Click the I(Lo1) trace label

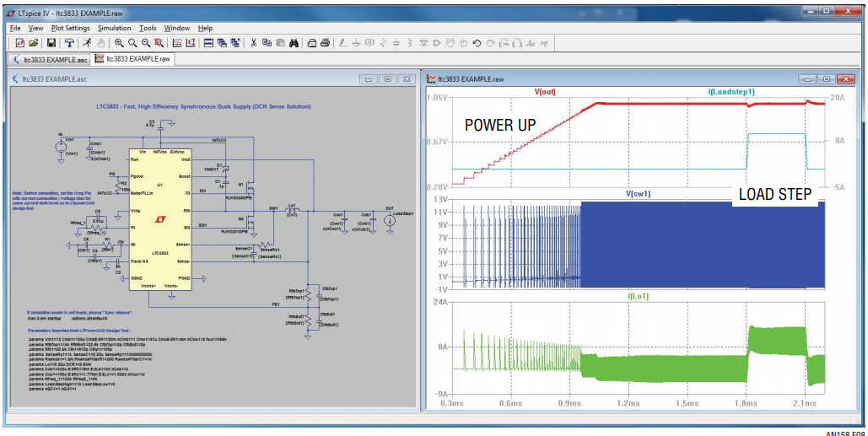point(638,296)
